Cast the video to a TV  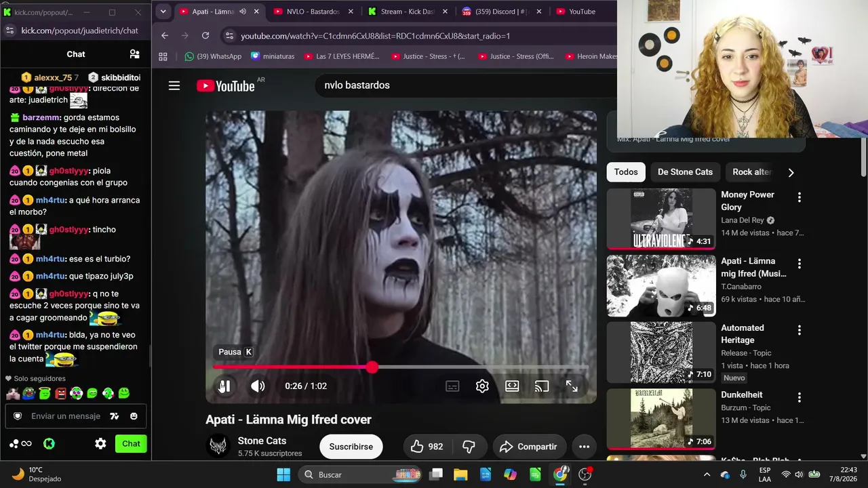542,386
